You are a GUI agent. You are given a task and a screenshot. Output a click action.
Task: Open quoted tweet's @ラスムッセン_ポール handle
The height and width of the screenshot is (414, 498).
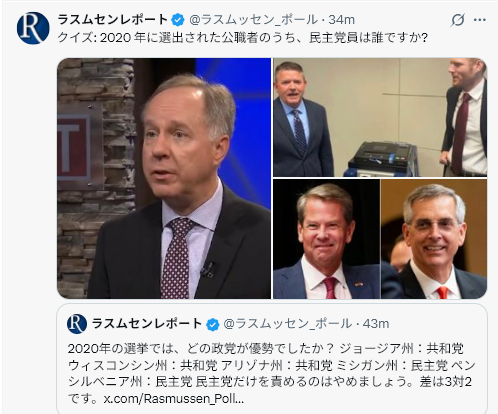tap(287, 324)
